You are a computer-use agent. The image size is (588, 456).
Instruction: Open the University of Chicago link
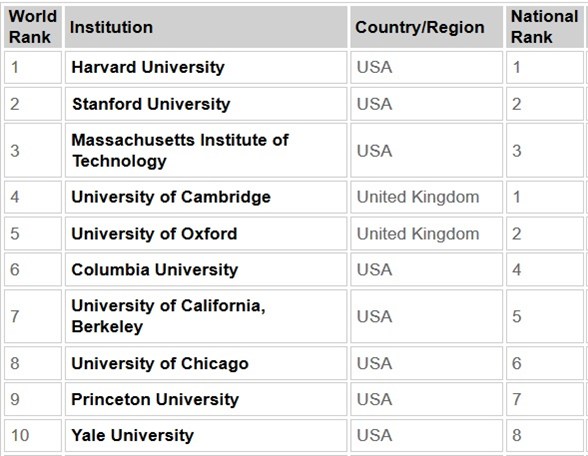click(x=160, y=363)
